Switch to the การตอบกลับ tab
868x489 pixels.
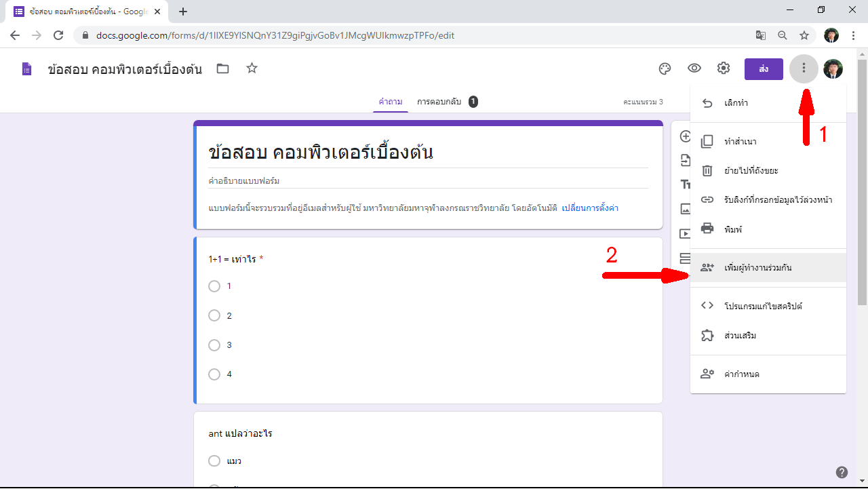coord(439,102)
